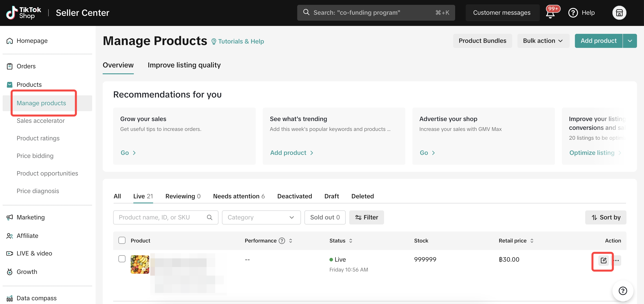Open the Data compass sidebar item
Image resolution: width=644 pixels, height=304 pixels.
point(36,298)
